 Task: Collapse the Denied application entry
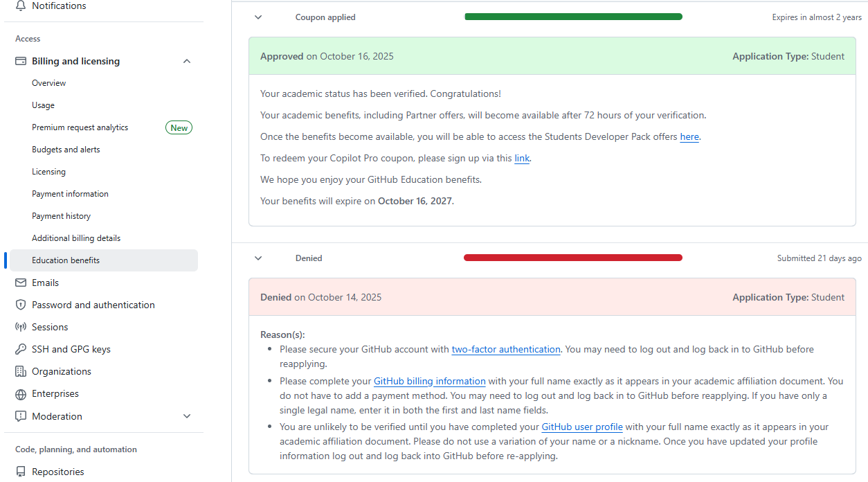click(x=258, y=258)
